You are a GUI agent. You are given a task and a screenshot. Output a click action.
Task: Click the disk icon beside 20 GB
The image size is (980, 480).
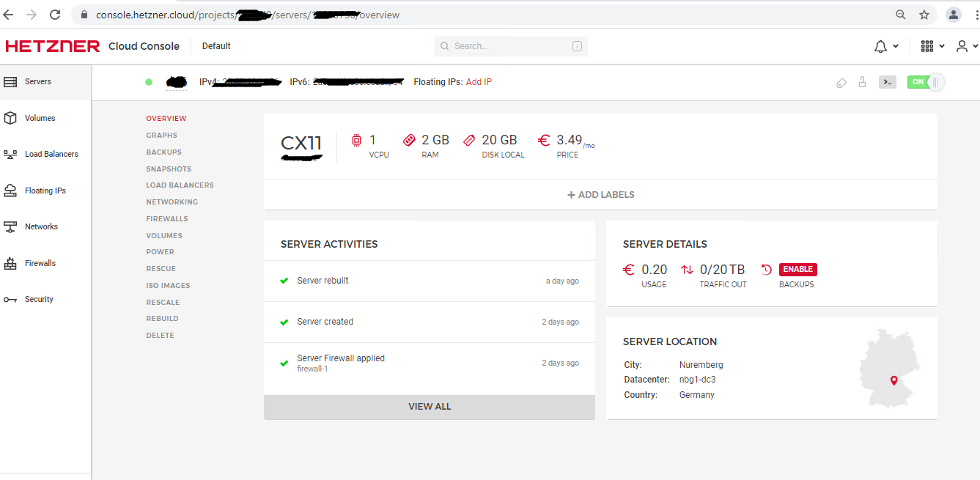click(x=469, y=140)
